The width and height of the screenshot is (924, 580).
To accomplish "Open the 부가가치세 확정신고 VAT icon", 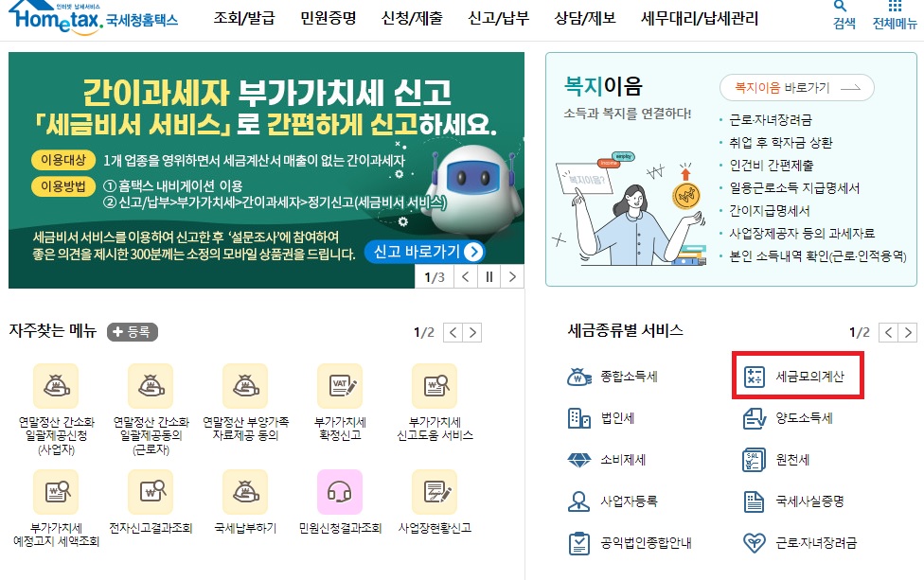I will click(x=340, y=386).
